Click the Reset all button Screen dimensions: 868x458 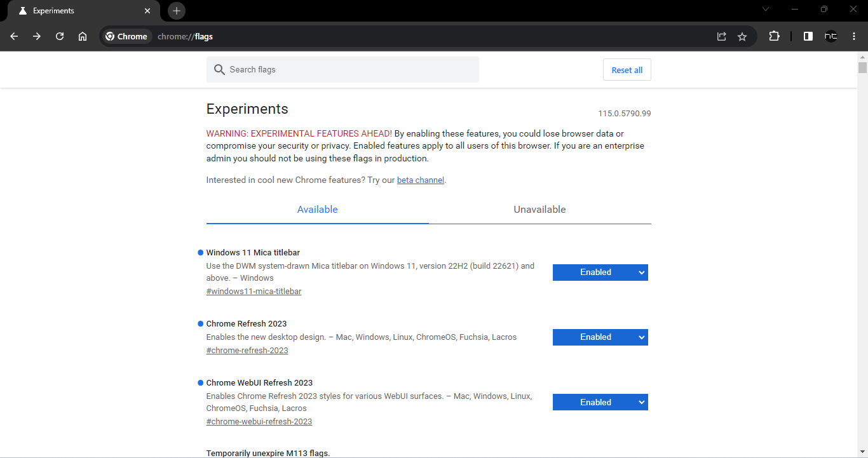coord(627,70)
